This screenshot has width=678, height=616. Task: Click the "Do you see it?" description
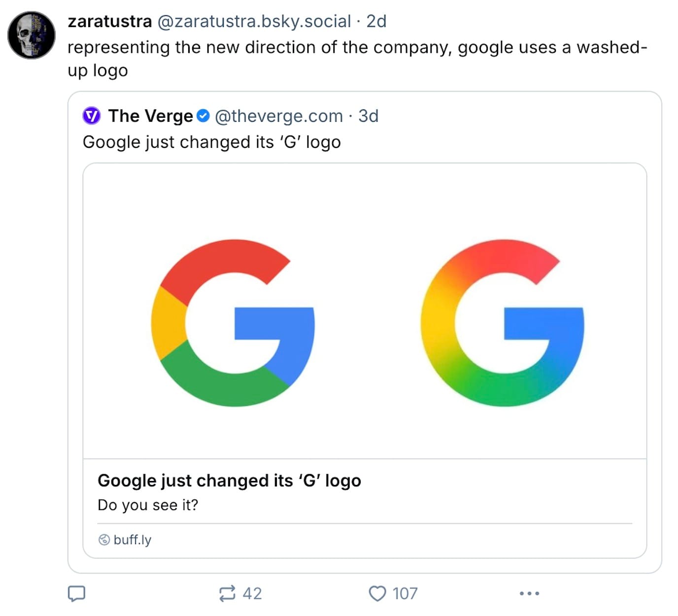(148, 505)
